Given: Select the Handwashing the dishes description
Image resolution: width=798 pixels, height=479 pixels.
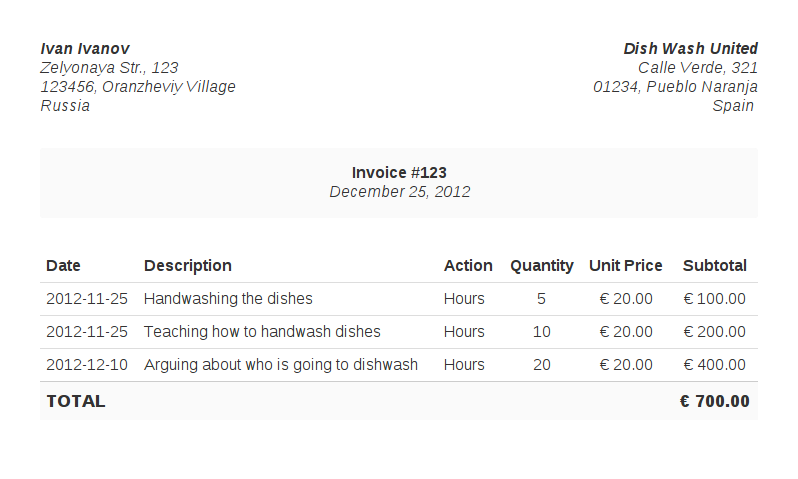Looking at the screenshot, I should tap(228, 299).
